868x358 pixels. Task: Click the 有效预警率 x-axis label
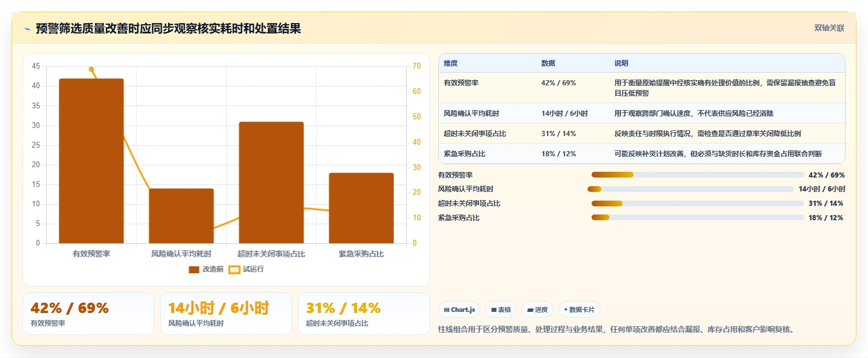coord(91,254)
